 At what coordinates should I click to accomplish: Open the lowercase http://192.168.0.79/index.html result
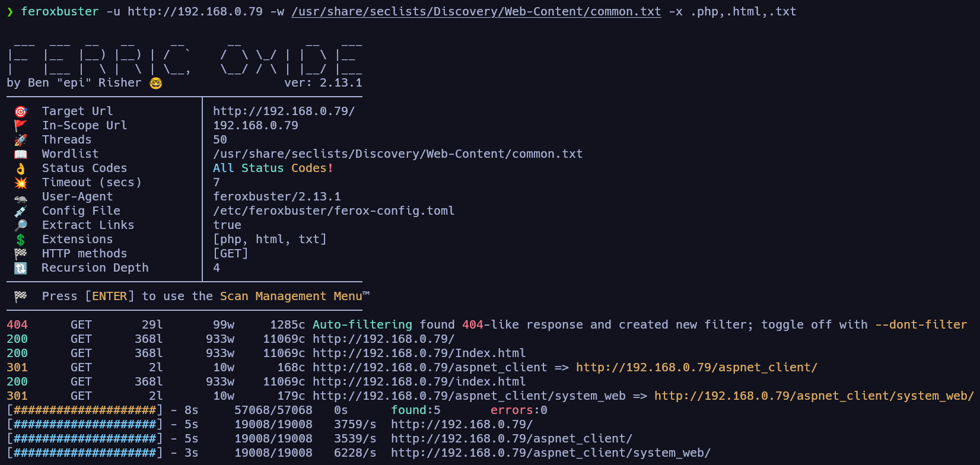tap(419, 382)
